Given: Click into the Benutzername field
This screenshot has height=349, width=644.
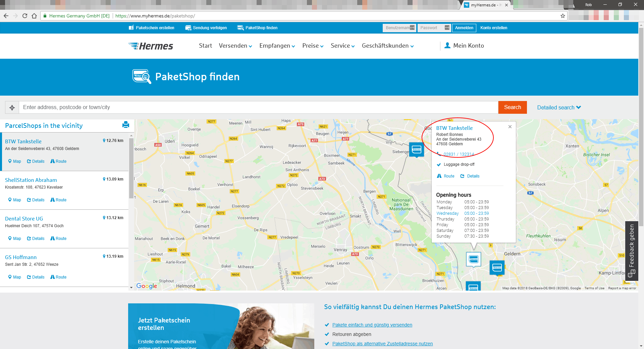Looking at the screenshot, I should click(399, 28).
